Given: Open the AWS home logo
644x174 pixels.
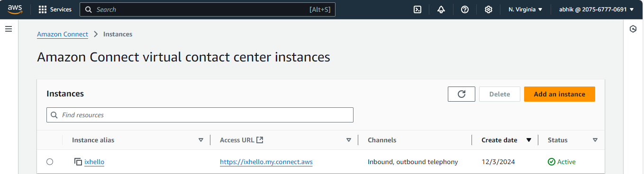Looking at the screenshot, I should click(15, 9).
